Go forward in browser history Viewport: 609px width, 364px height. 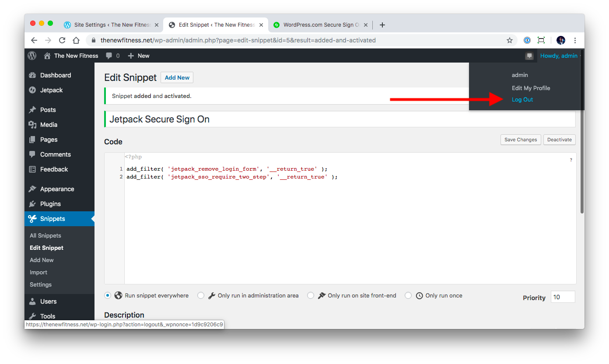pos(48,40)
